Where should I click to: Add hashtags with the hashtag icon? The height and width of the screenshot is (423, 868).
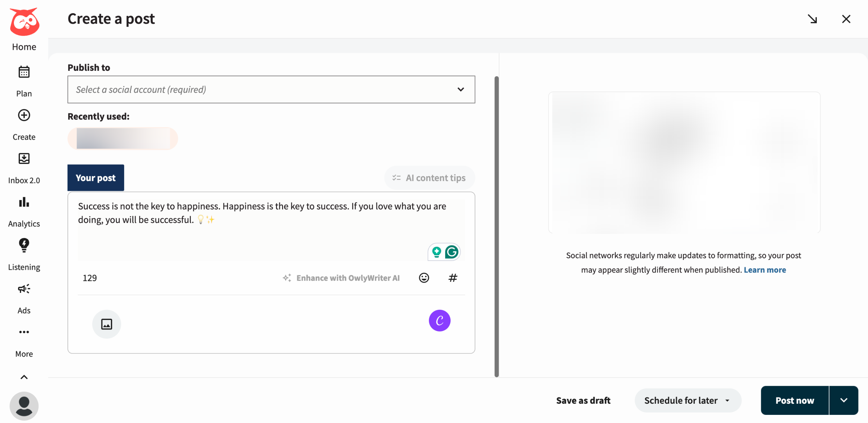[453, 278]
